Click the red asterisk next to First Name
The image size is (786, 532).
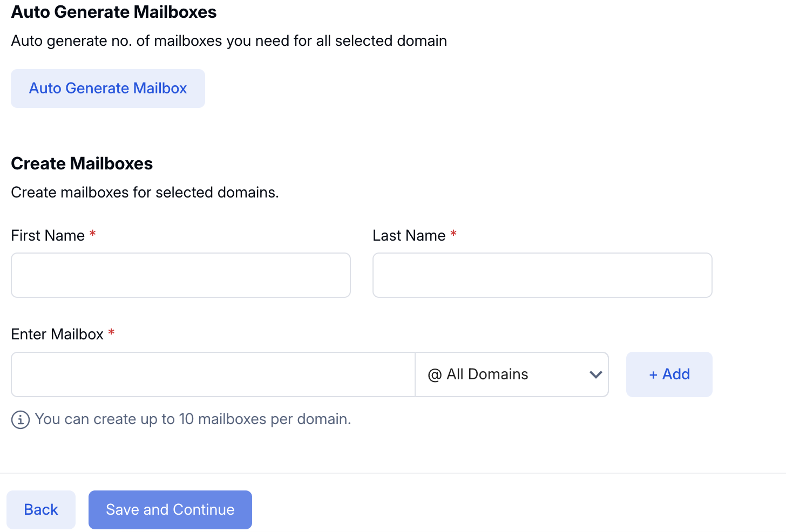pyautogui.click(x=93, y=234)
